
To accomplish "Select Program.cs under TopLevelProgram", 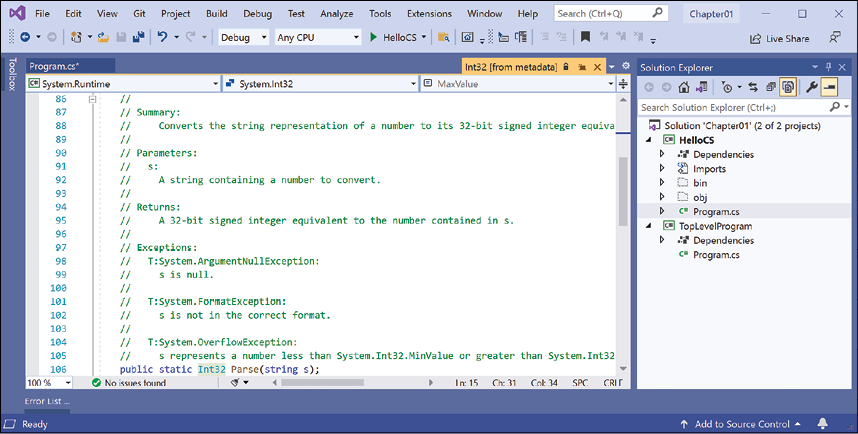I will (x=716, y=254).
